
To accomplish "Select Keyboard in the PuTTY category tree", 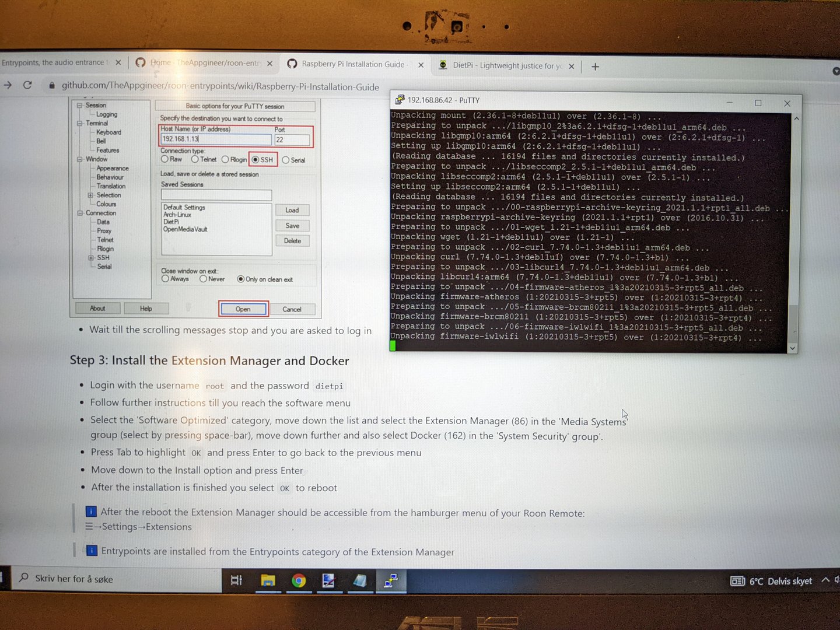I will (x=109, y=132).
